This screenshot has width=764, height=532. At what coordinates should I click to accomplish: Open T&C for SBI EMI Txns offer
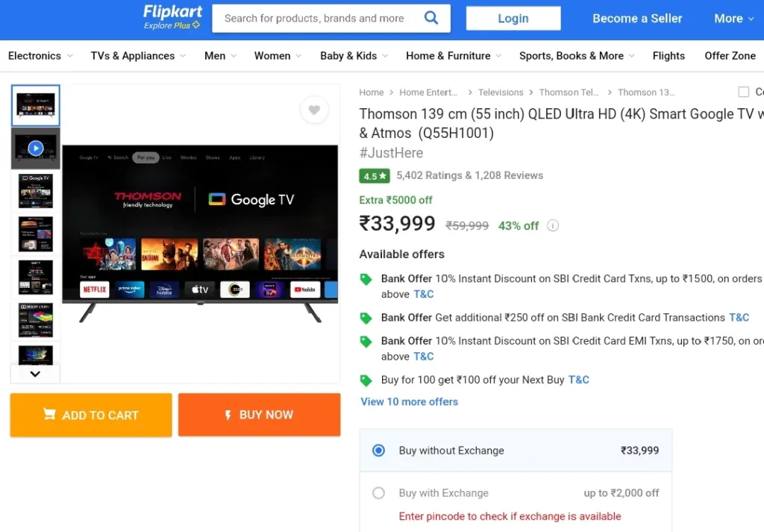tap(424, 357)
